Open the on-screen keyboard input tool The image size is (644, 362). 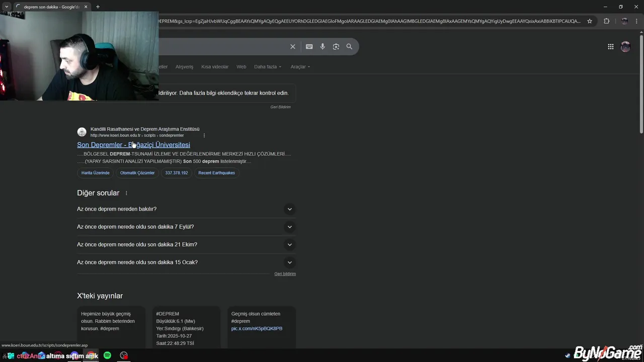coord(309,47)
